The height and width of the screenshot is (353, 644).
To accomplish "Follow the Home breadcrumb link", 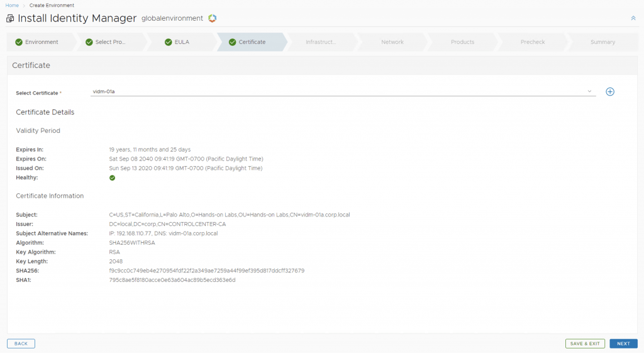I will click(12, 5).
